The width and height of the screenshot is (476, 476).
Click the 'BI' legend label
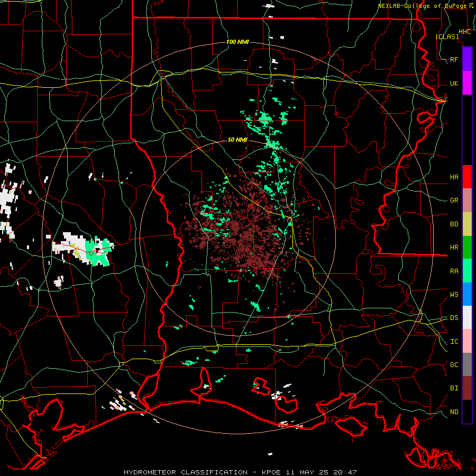point(454,388)
